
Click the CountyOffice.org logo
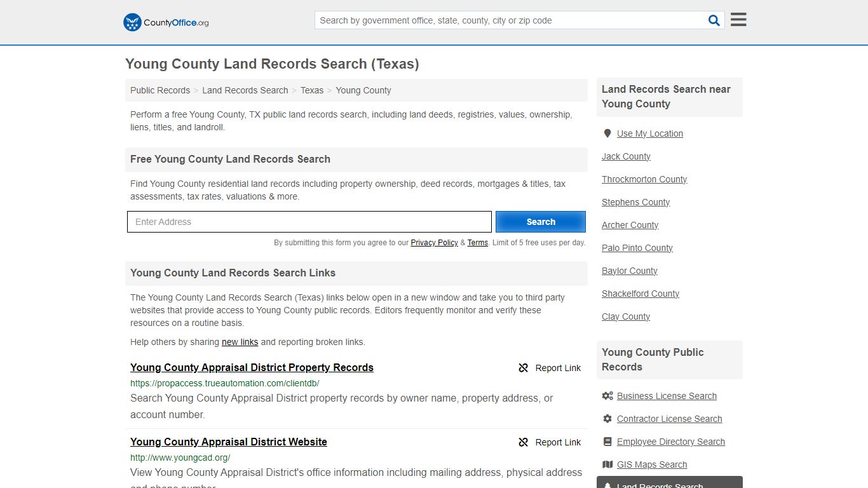pyautogui.click(x=166, y=22)
